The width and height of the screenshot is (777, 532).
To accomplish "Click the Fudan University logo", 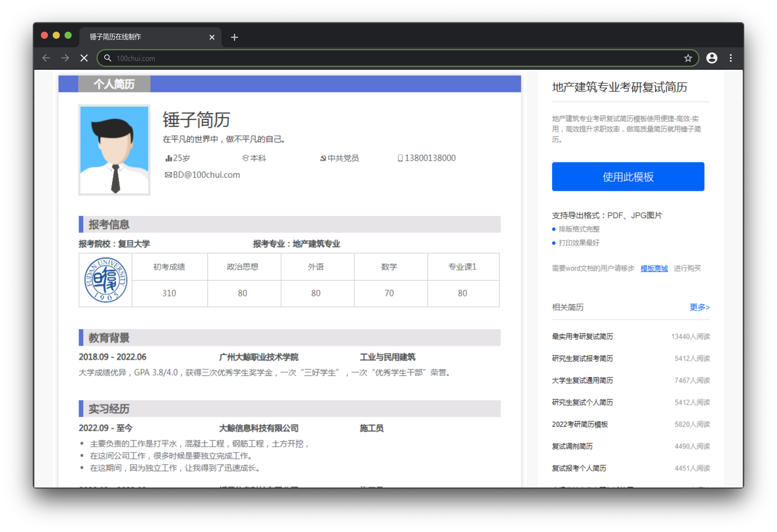I will coord(106,280).
